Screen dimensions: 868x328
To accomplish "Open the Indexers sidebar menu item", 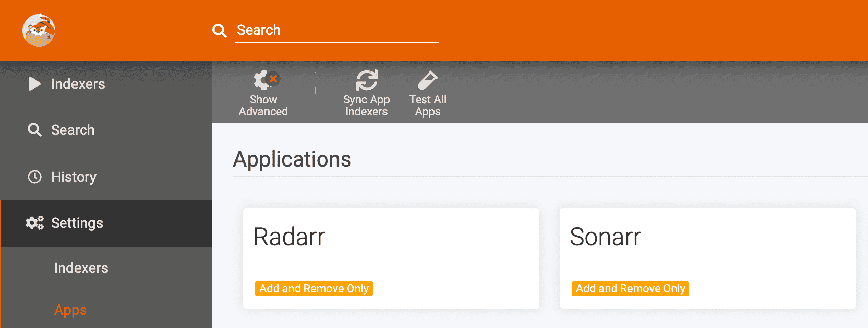I will pos(106,84).
